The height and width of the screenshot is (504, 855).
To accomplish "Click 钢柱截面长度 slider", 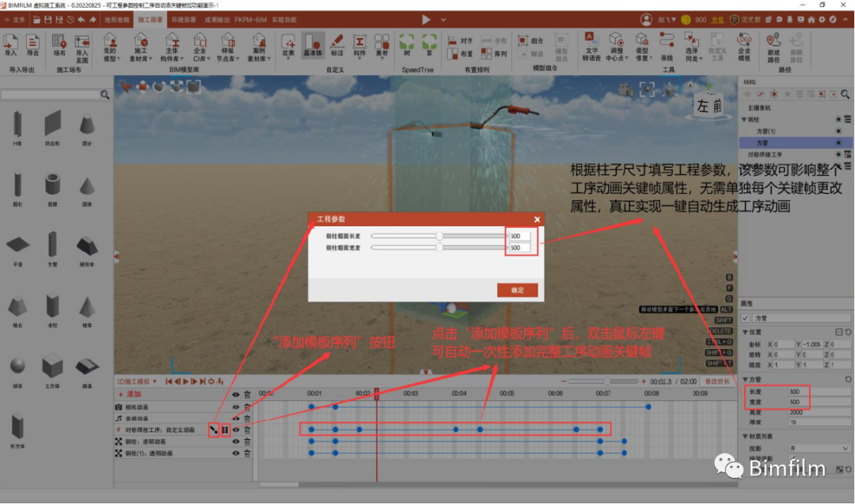I will pyautogui.click(x=439, y=236).
